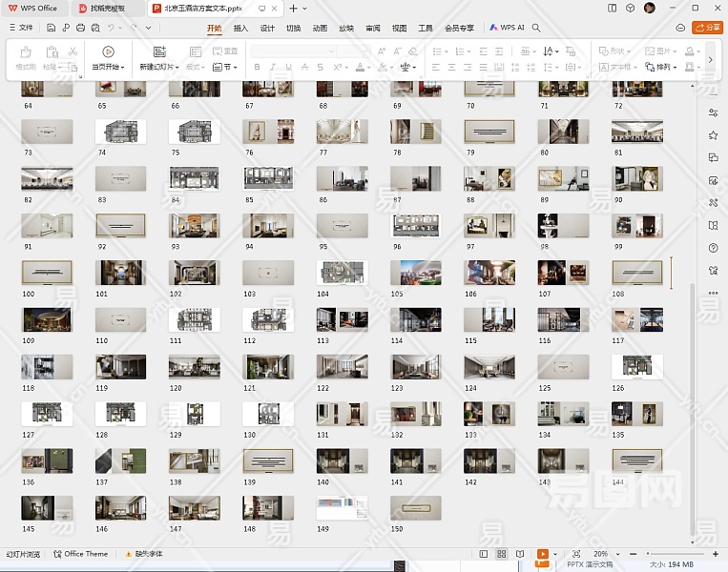This screenshot has width=728, height=572.
Task: Switch to normal view in status bar
Action: coord(483,554)
